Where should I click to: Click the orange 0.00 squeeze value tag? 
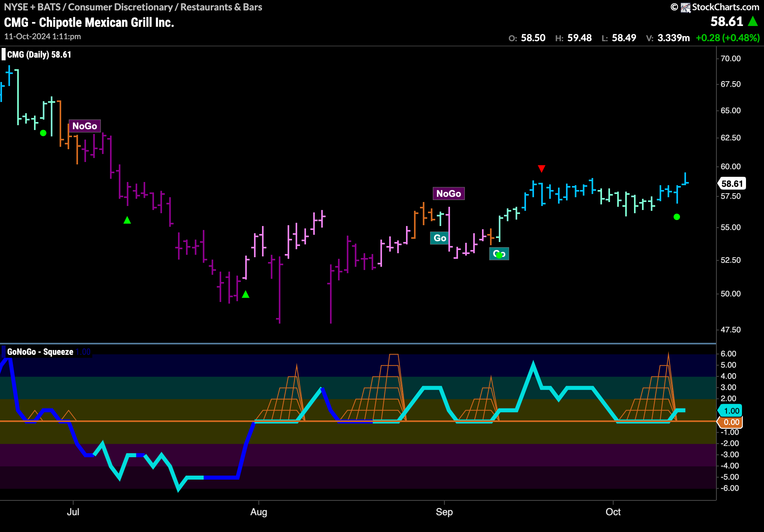click(730, 422)
